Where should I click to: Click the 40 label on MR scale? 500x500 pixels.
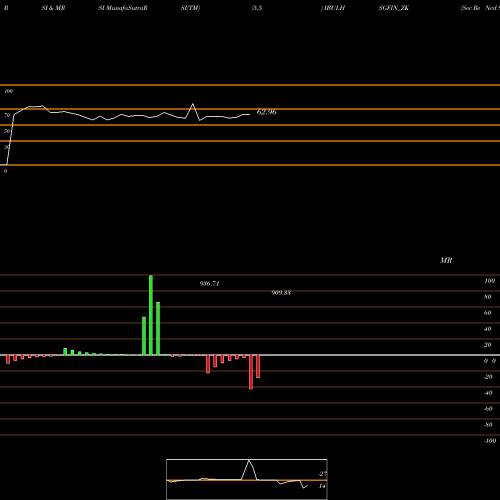pyautogui.click(x=487, y=329)
